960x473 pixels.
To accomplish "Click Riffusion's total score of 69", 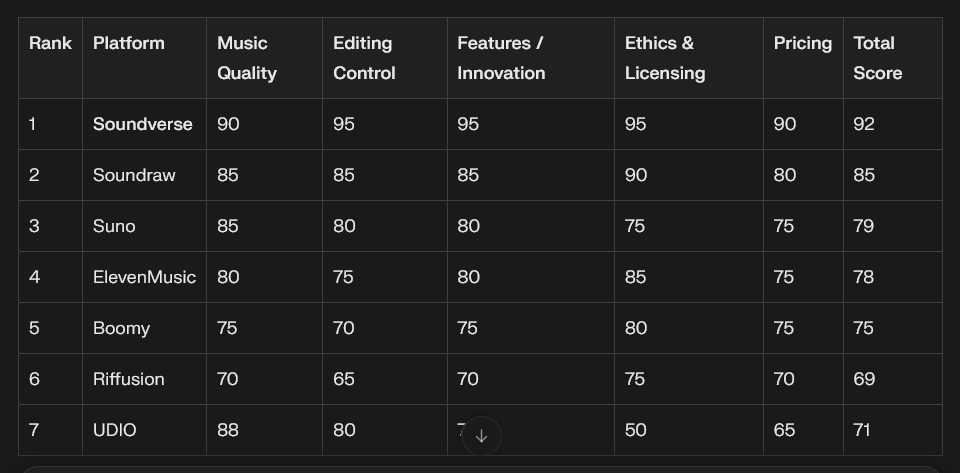I will tap(864, 379).
